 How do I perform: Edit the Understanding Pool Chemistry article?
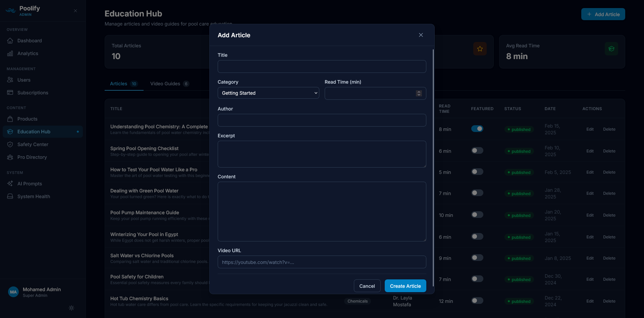(x=590, y=129)
